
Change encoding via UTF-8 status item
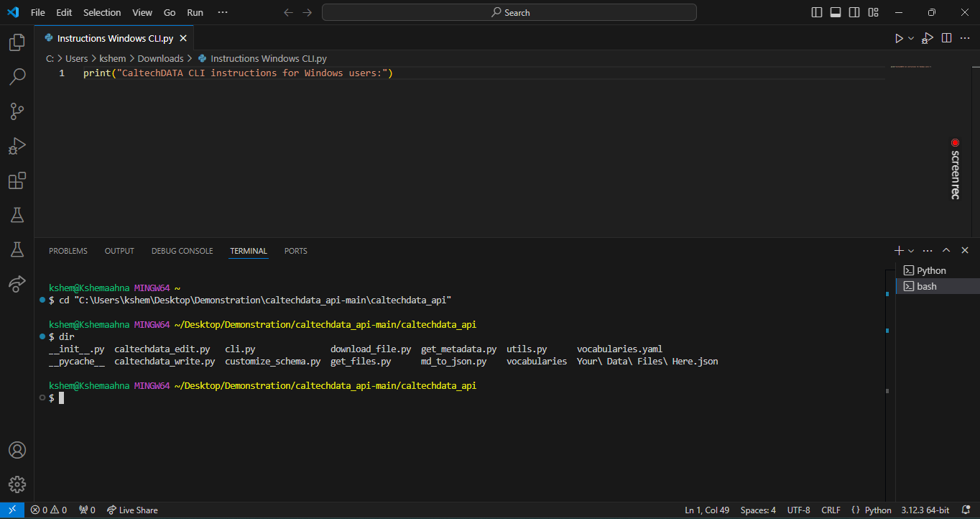tap(798, 510)
